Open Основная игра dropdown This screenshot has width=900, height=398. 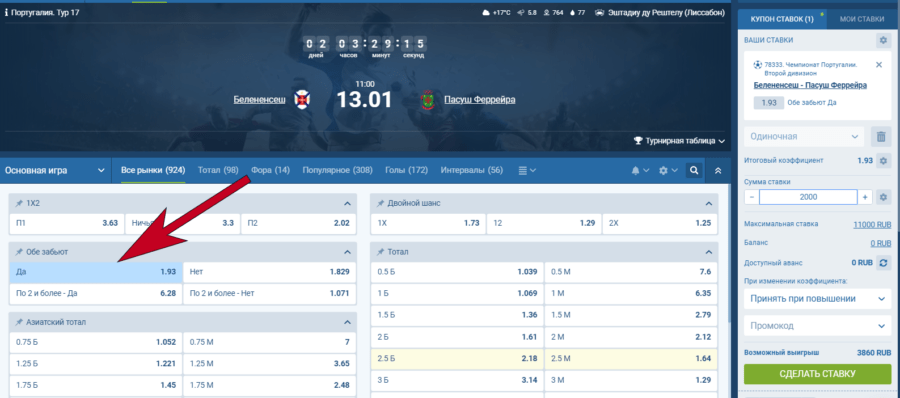[x=55, y=171]
